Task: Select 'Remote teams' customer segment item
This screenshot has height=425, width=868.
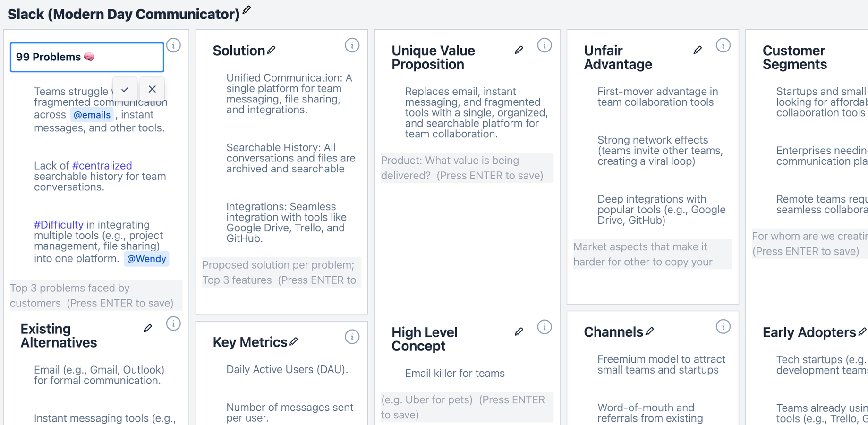Action: (822, 204)
